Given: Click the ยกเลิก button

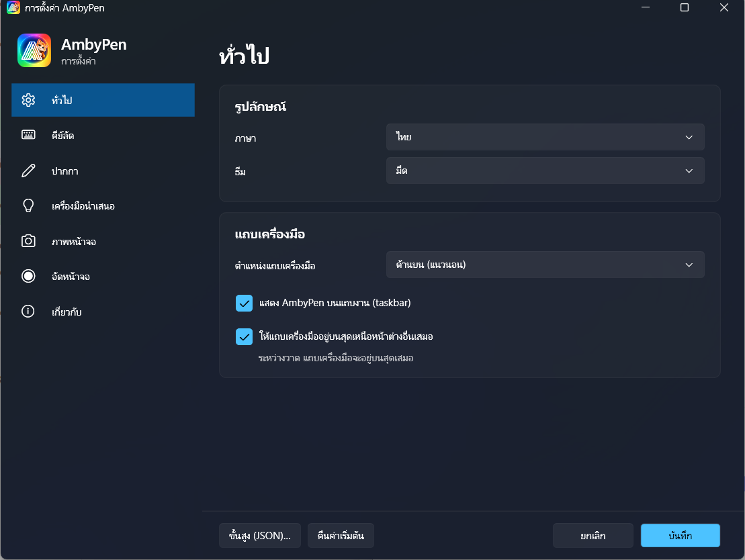Looking at the screenshot, I should (593, 536).
